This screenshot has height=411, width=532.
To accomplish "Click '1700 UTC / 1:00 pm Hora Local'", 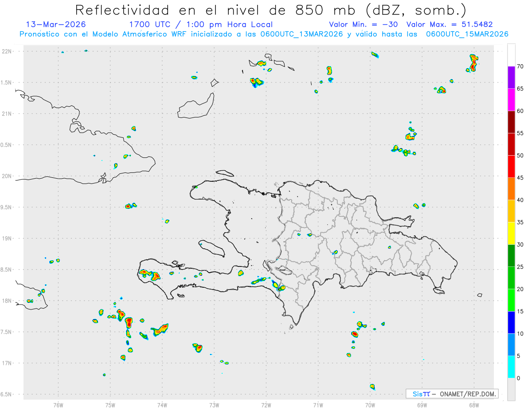I will (x=201, y=24).
